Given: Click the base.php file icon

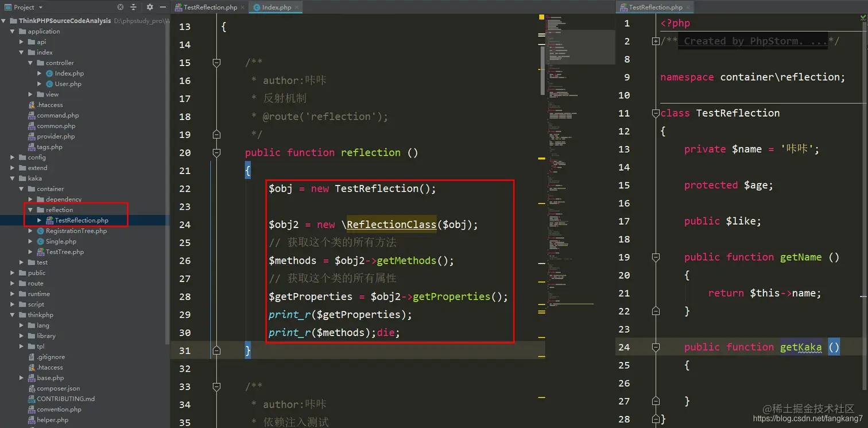Looking at the screenshot, I should point(32,378).
